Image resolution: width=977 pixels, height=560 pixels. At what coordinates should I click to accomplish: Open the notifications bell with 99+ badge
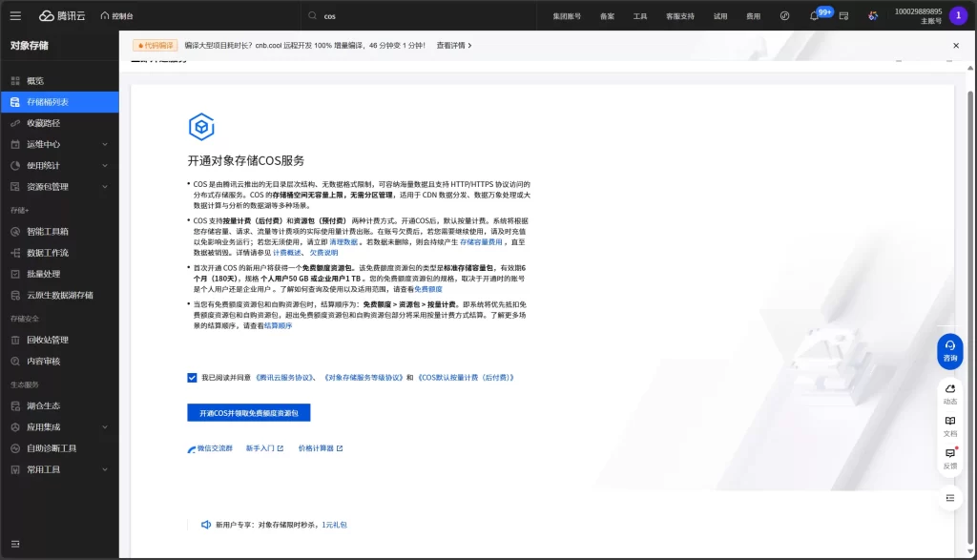pos(816,15)
